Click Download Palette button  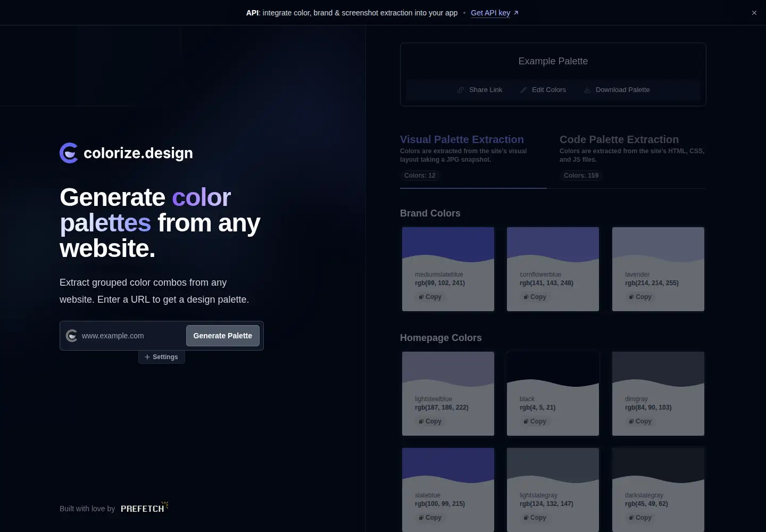(617, 90)
